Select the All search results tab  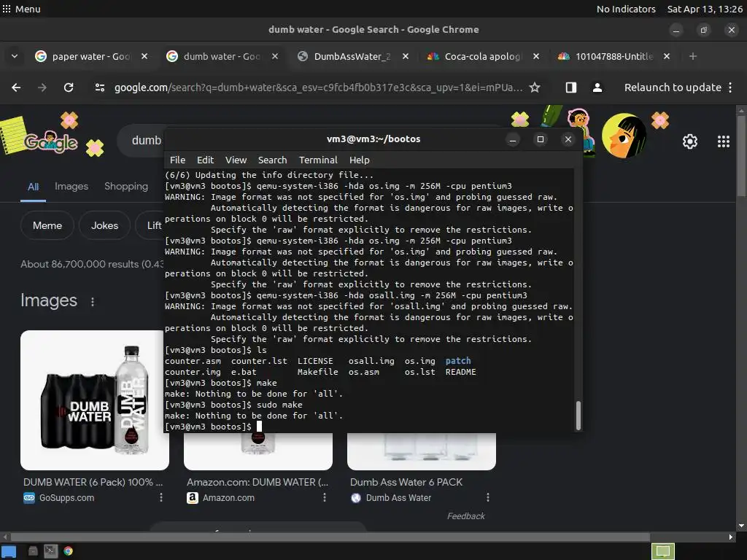[33, 187]
